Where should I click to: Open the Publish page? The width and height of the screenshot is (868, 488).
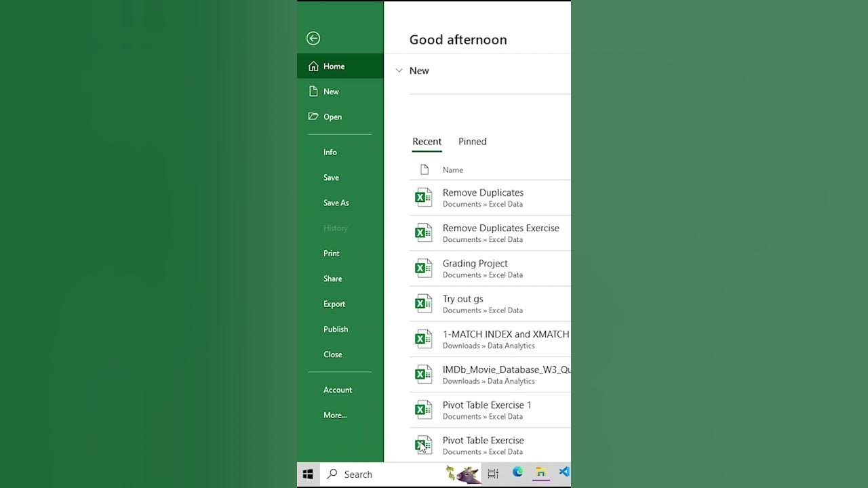336,329
